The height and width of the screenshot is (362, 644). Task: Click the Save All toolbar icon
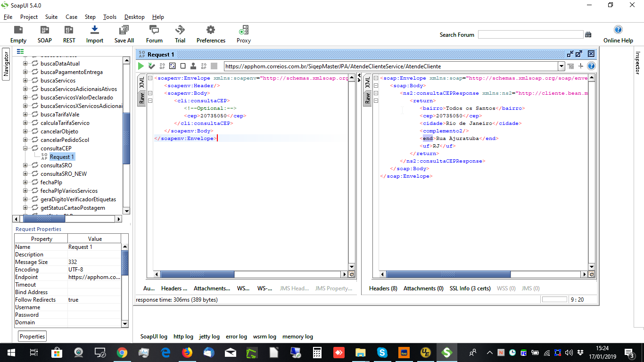coord(124,34)
